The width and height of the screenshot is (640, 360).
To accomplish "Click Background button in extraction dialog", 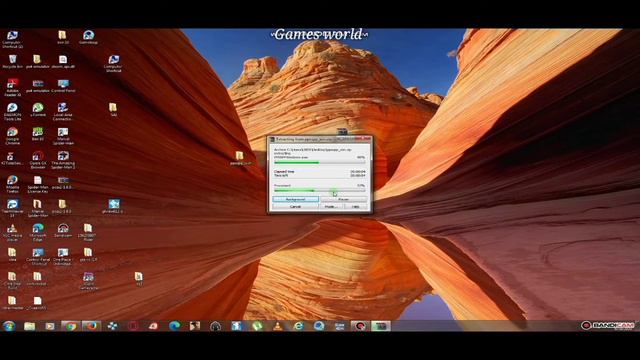I will (x=296, y=199).
